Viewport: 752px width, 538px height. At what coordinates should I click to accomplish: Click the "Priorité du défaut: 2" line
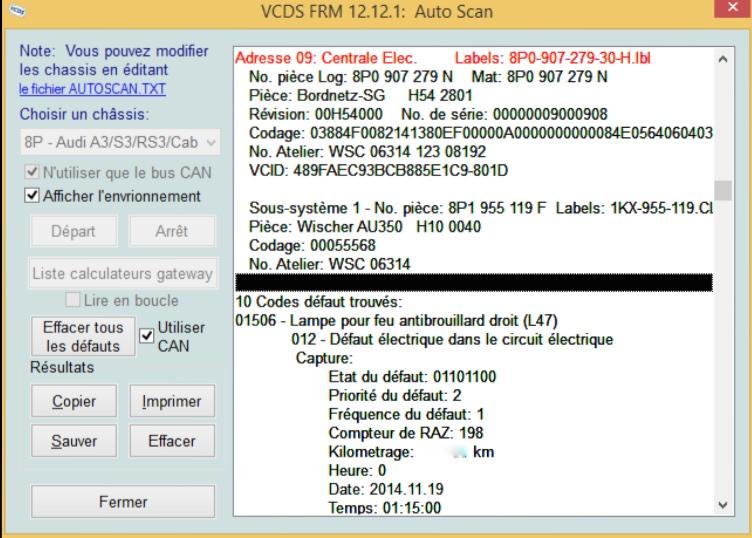(395, 396)
